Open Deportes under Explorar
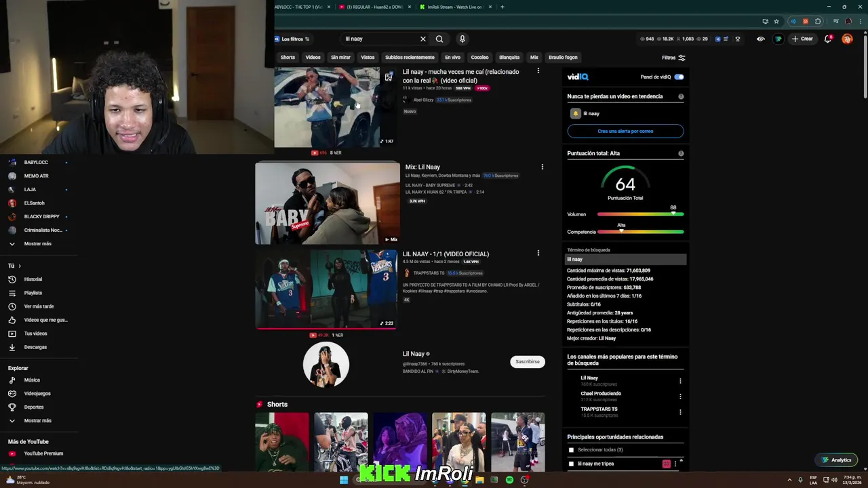The image size is (868, 488). pyautogui.click(x=34, y=407)
